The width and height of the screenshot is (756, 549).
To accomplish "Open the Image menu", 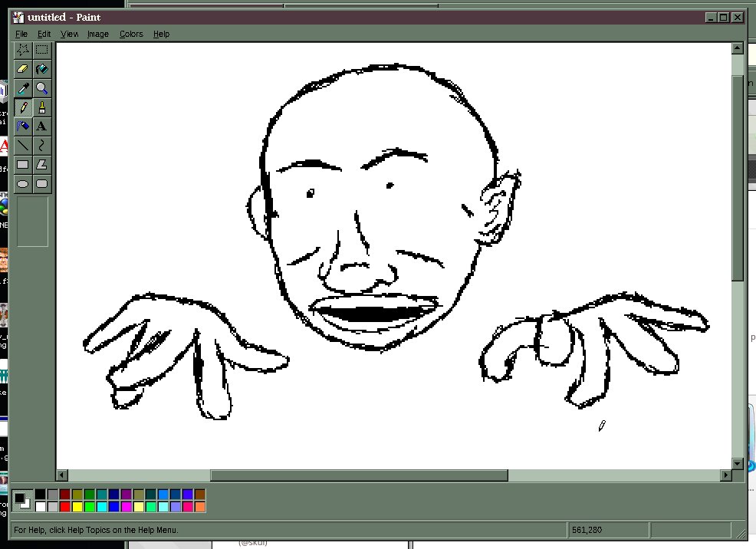I will pyautogui.click(x=97, y=34).
